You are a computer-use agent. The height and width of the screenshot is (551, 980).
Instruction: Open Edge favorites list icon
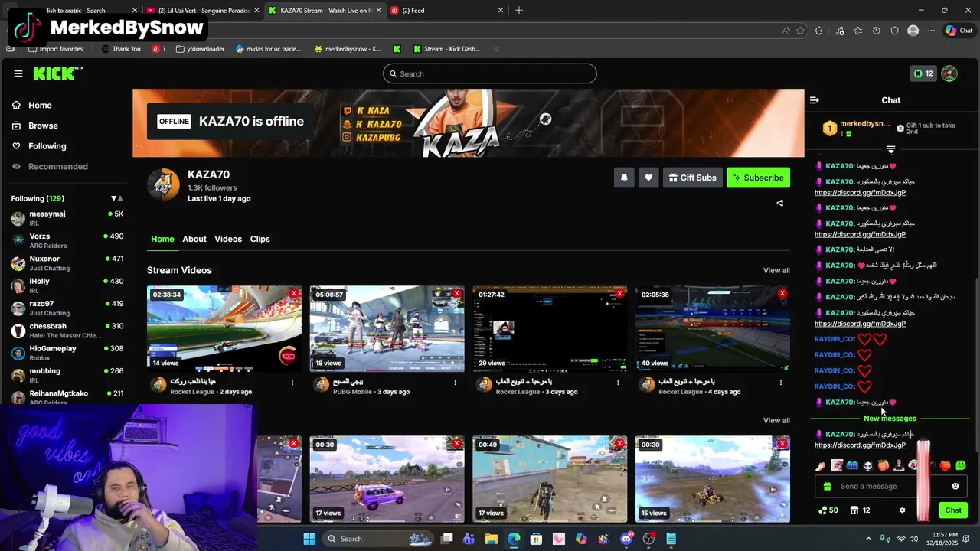coord(857,31)
